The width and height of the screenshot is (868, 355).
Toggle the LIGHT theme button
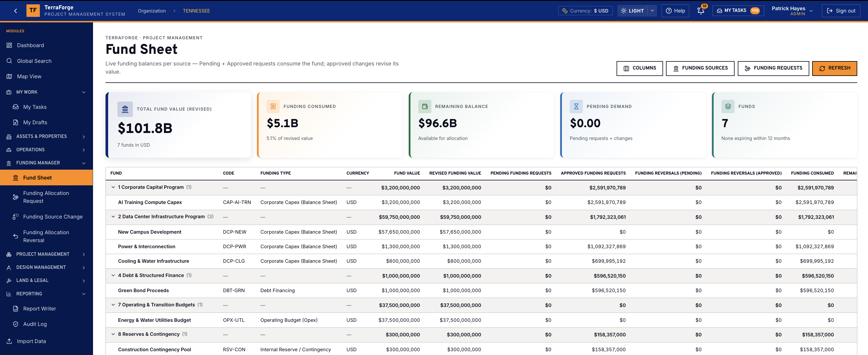[633, 11]
